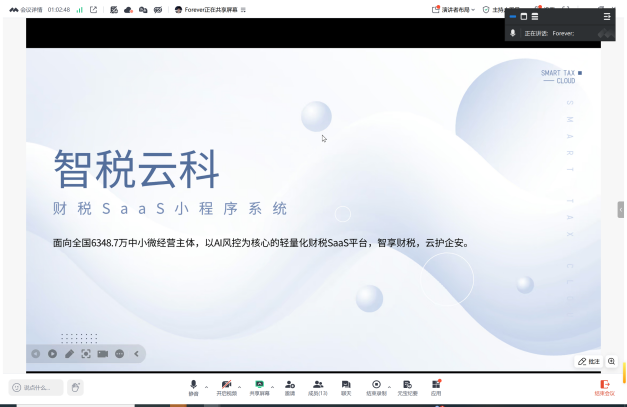Viewport: 627px width, 407px height.
Task: Select the pen tool in slideshow controls
Action: click(x=69, y=354)
